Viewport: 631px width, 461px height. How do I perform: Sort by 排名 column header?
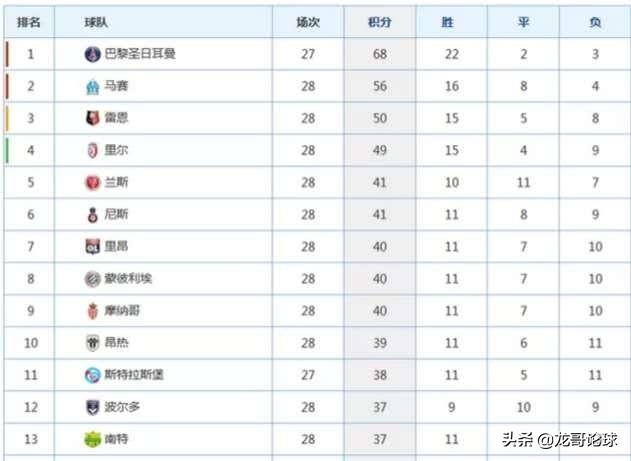(29, 22)
